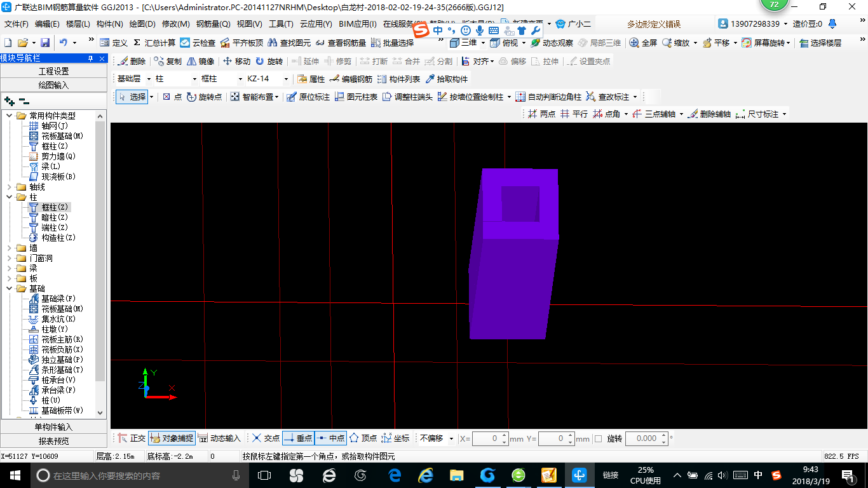Collapse the 常用构件类型 tree node

coord(10,116)
